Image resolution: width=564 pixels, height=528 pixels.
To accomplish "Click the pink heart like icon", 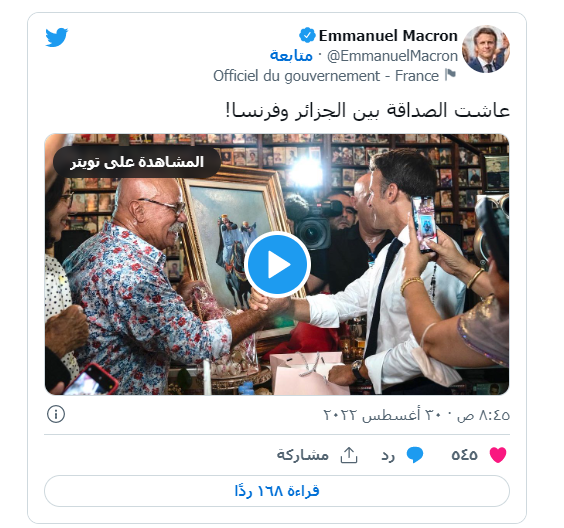I will tap(498, 455).
